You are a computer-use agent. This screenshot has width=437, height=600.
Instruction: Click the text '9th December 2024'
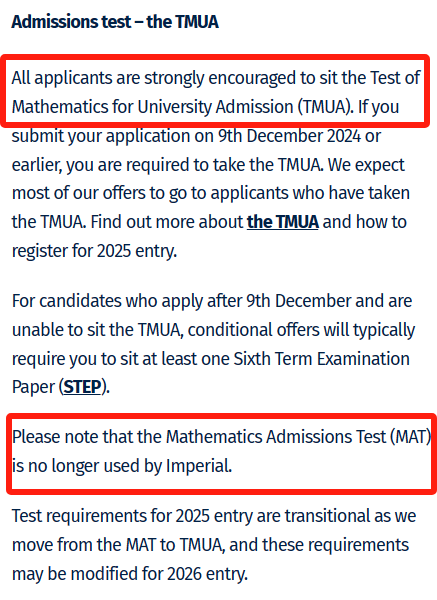click(x=289, y=136)
